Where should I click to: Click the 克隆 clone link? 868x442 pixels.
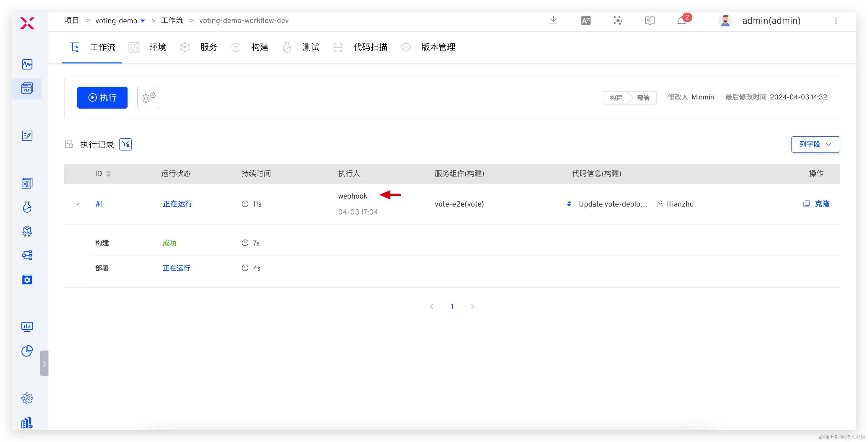click(821, 204)
